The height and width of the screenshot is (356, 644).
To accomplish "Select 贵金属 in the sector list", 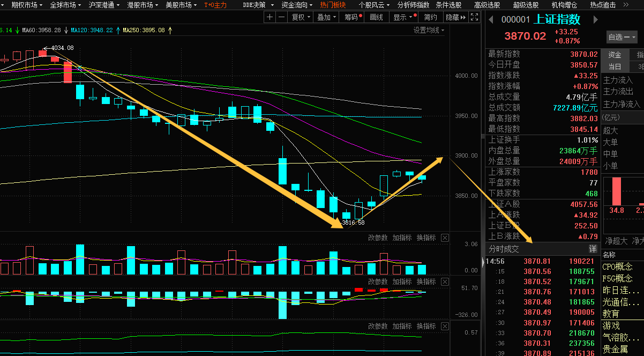I will point(615,349).
